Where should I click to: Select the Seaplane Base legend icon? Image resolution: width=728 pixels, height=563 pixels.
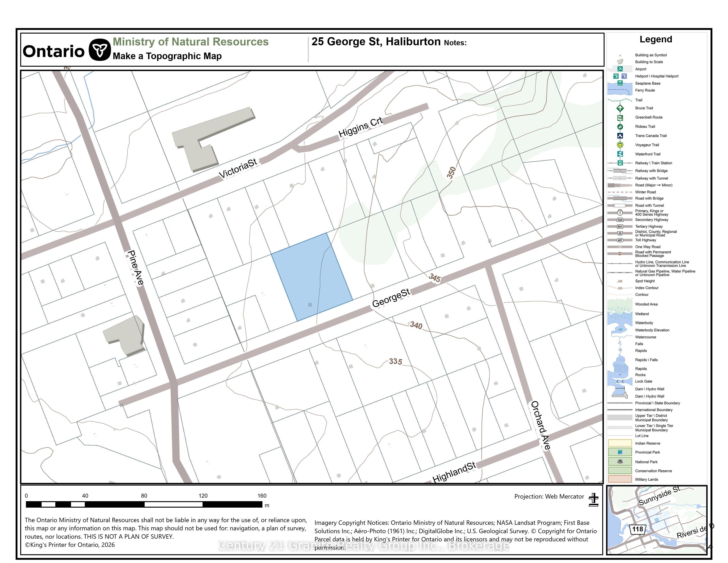coord(620,83)
